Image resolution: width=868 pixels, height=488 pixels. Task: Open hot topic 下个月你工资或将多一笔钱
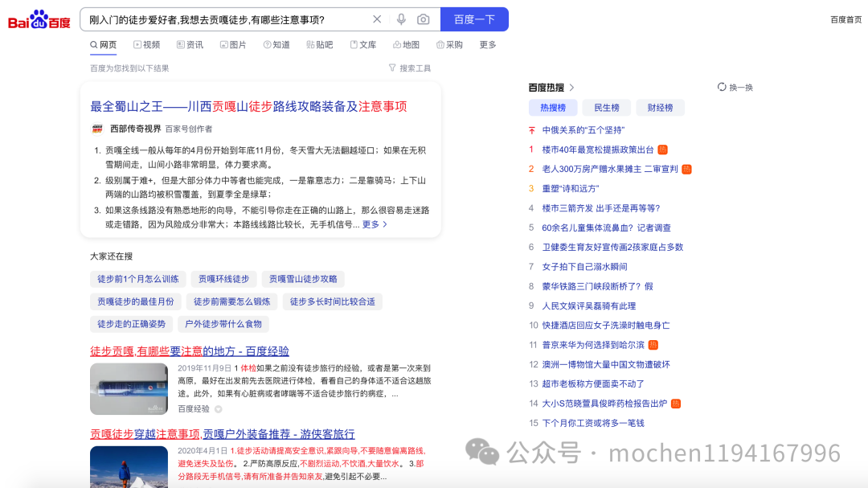[x=593, y=423]
